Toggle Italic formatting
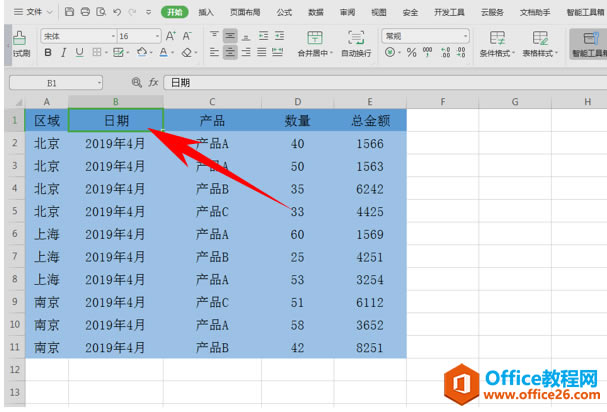The width and height of the screenshot is (607, 412). click(x=63, y=52)
